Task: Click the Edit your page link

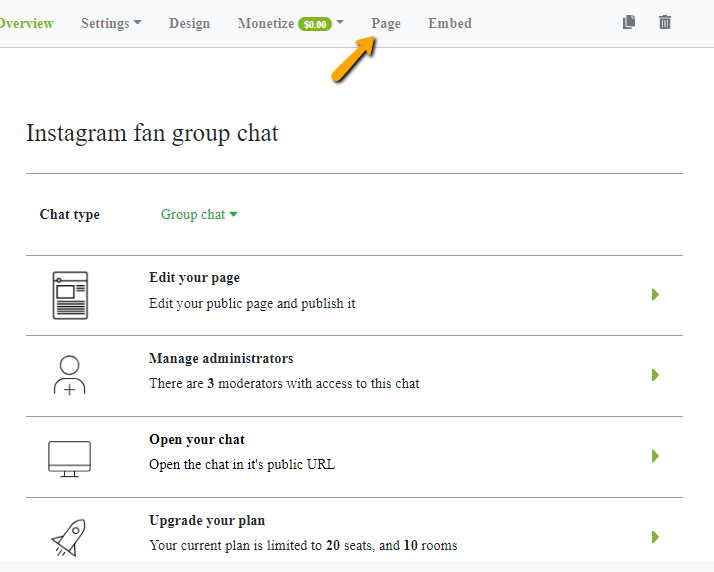Action: click(x=194, y=278)
